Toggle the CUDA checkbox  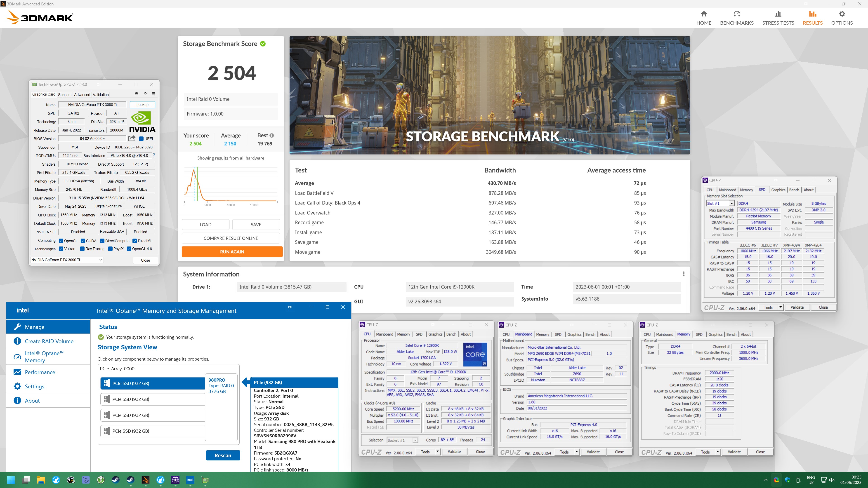pos(83,241)
